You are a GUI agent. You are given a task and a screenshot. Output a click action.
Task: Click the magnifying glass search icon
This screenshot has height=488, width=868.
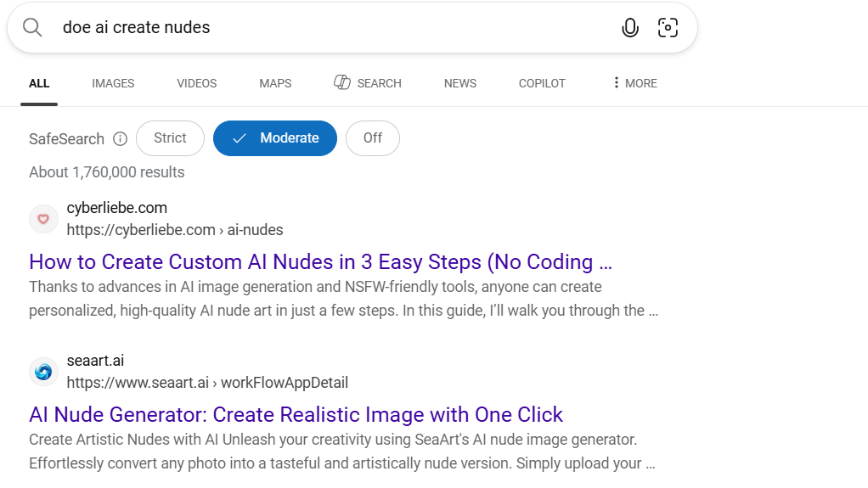click(32, 28)
